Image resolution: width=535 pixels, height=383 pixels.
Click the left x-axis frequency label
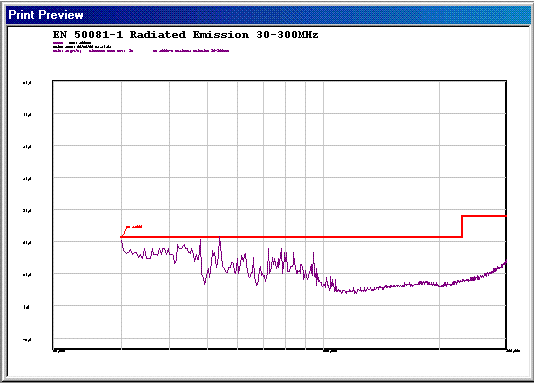point(59,351)
